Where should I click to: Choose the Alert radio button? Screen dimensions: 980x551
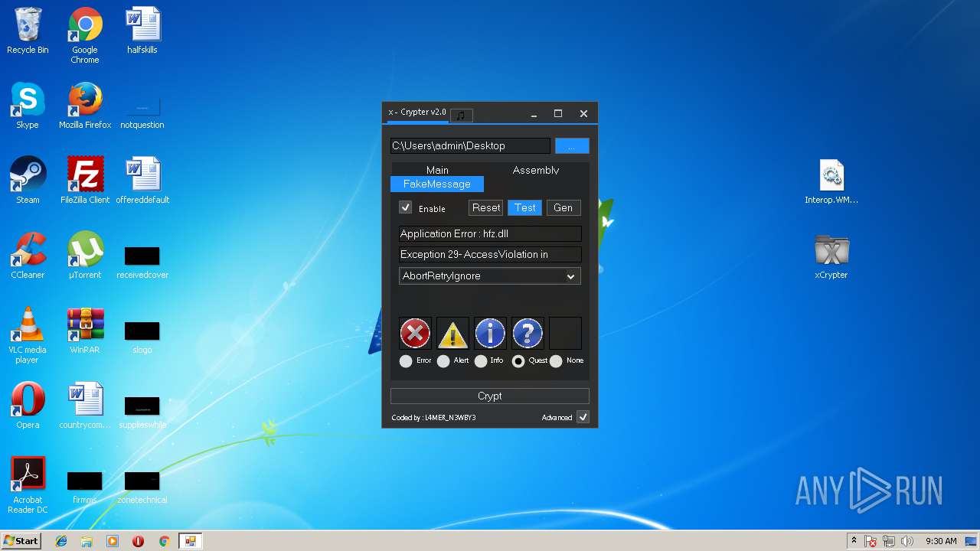click(x=443, y=361)
